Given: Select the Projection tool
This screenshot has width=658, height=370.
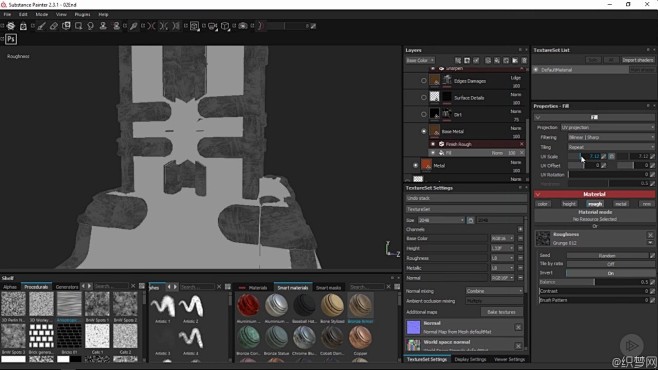Looking at the screenshot, I should (66, 26).
